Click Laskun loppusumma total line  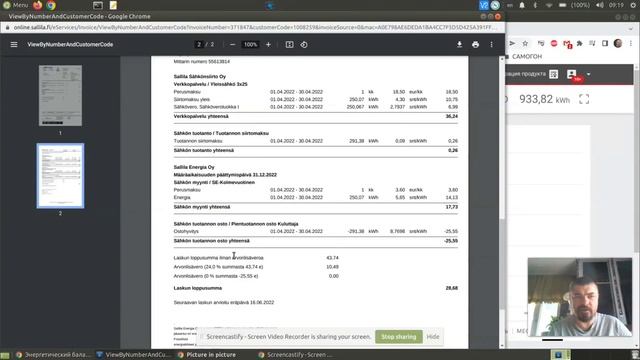(x=316, y=288)
